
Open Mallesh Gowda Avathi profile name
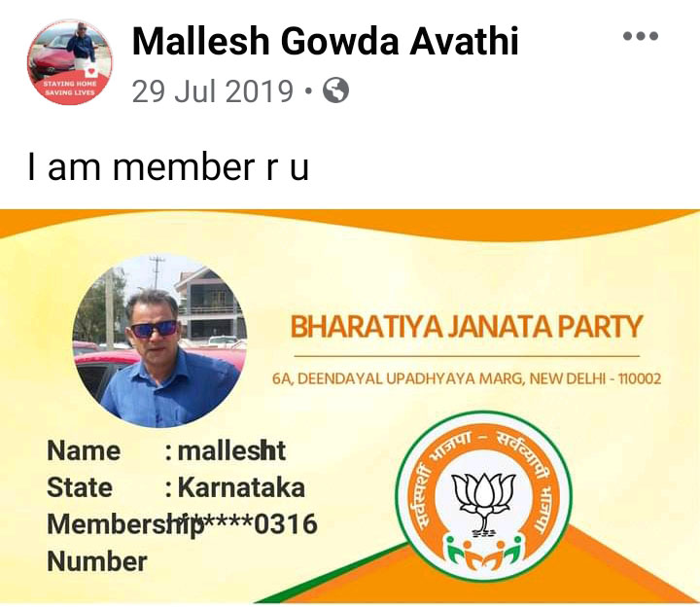(x=325, y=42)
